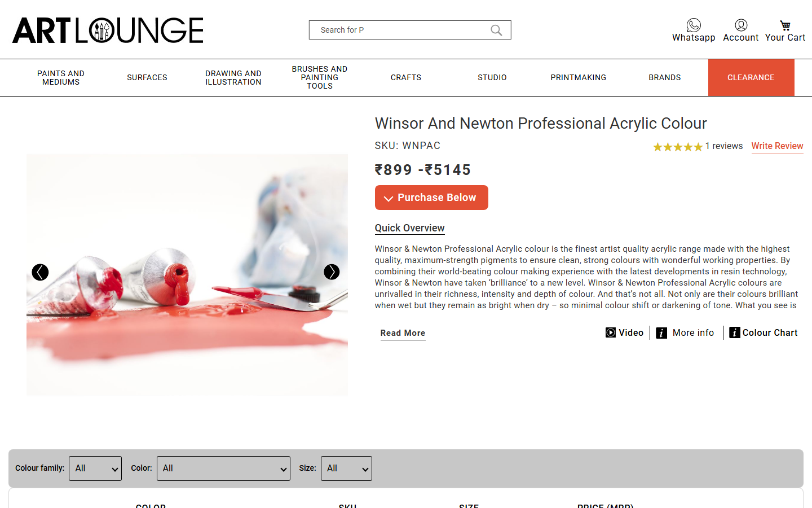The height and width of the screenshot is (508, 812).
Task: Click the search magnifier icon
Action: coord(496,30)
